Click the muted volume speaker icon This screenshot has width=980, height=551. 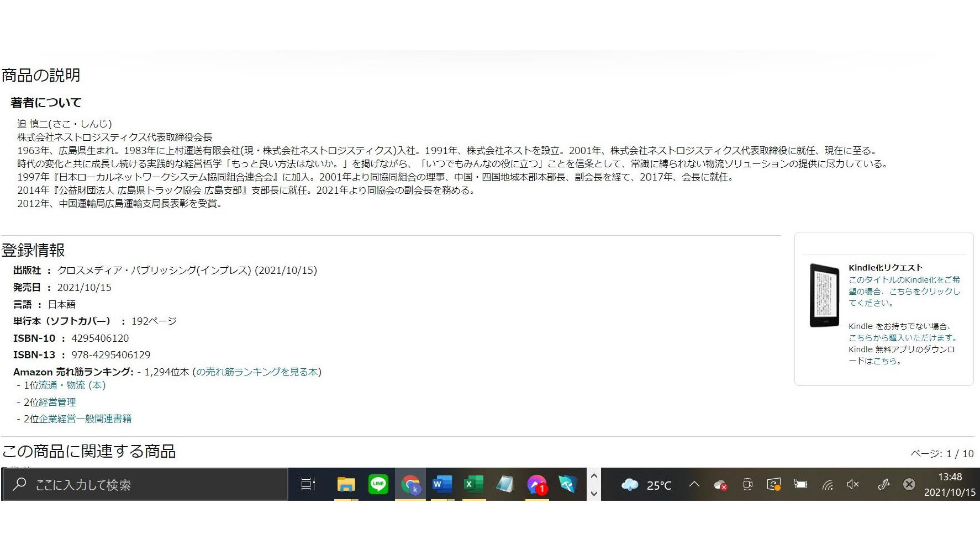tap(853, 484)
